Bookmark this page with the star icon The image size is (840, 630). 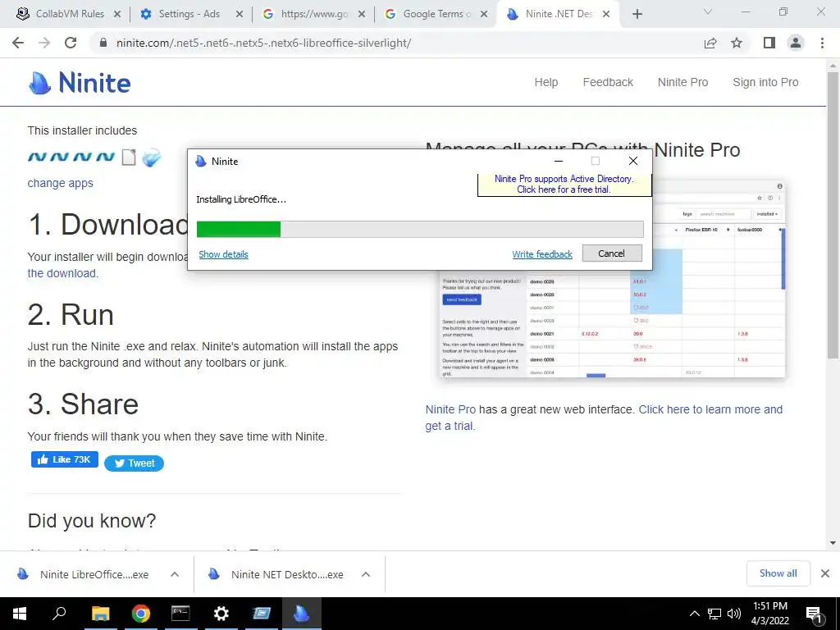coord(737,43)
